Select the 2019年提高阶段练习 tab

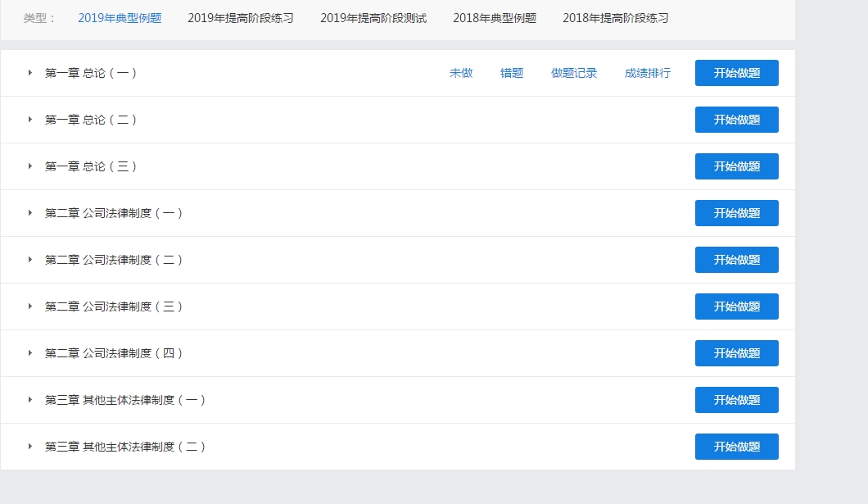point(240,18)
